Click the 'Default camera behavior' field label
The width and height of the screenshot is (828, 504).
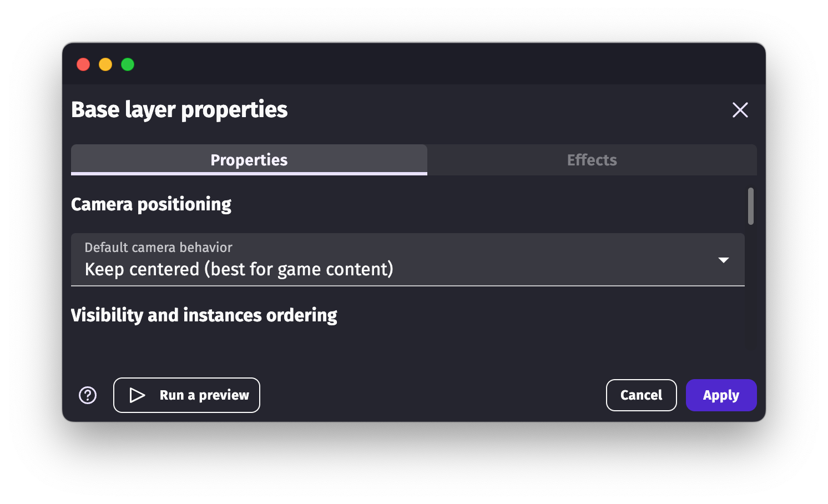pos(158,248)
